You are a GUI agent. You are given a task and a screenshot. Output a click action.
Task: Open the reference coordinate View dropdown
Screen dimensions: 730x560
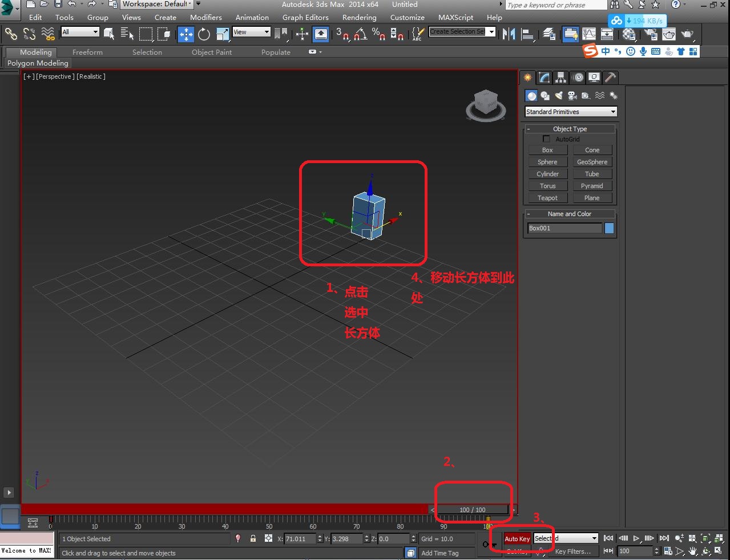[252, 32]
